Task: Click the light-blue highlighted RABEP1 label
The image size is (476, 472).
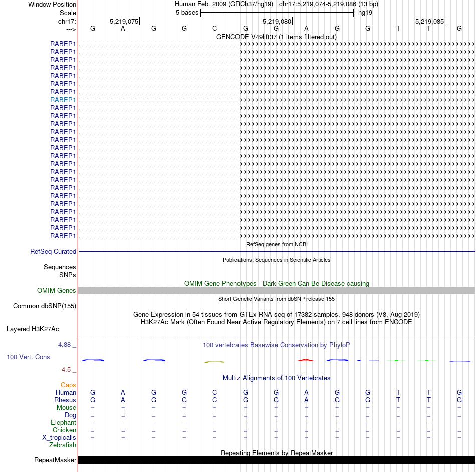Action: (x=63, y=100)
